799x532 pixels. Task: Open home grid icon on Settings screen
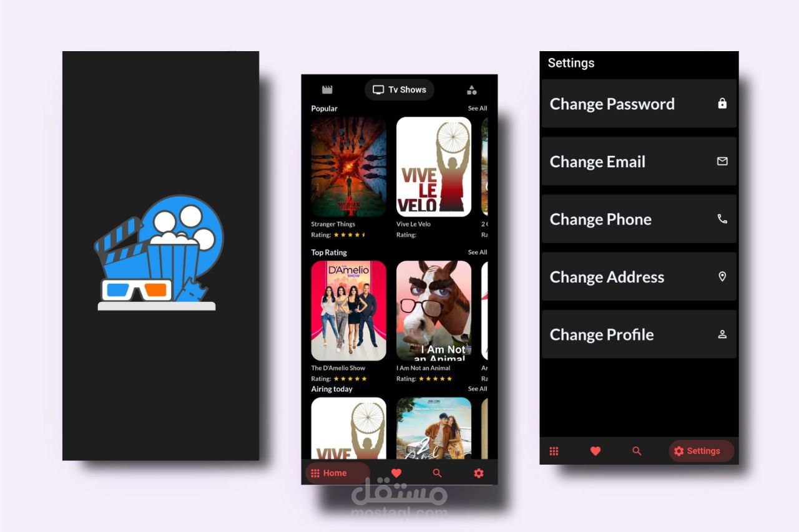pyautogui.click(x=554, y=451)
